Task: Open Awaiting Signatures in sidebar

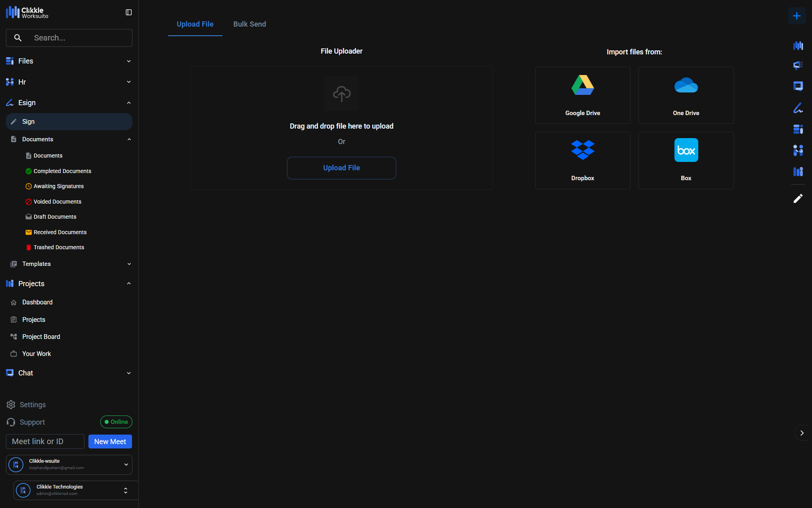Action: [x=59, y=186]
